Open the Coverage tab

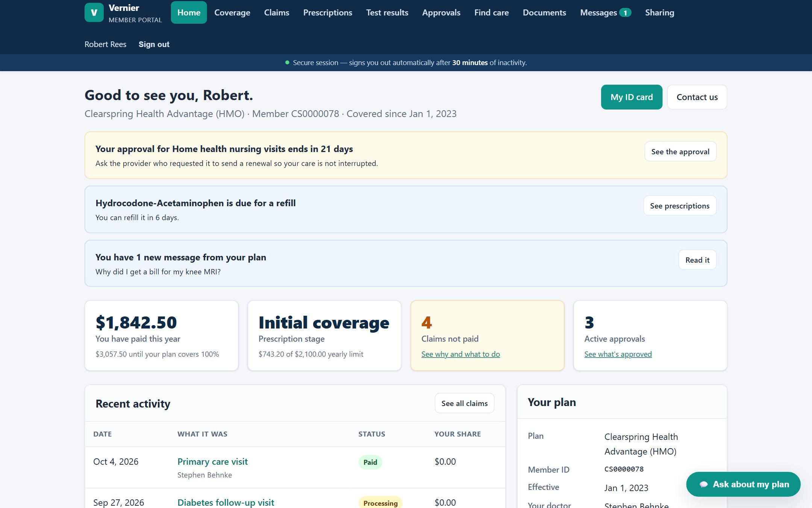pyautogui.click(x=232, y=12)
